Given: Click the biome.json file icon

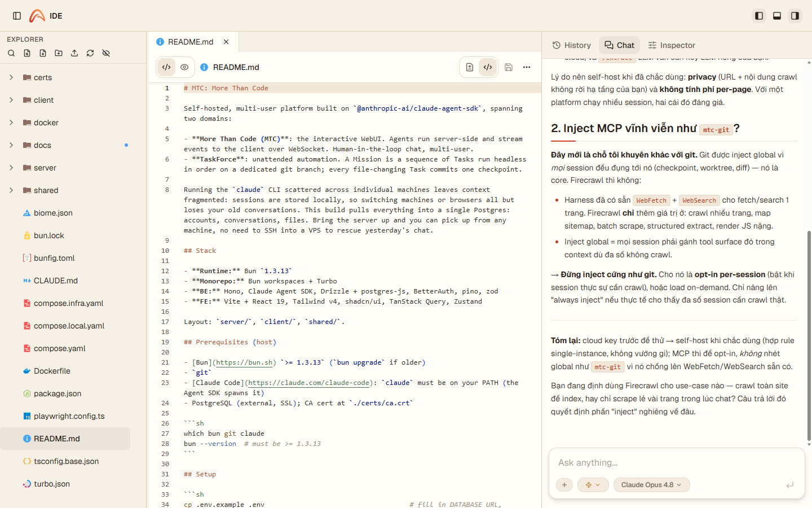Looking at the screenshot, I should (x=27, y=213).
